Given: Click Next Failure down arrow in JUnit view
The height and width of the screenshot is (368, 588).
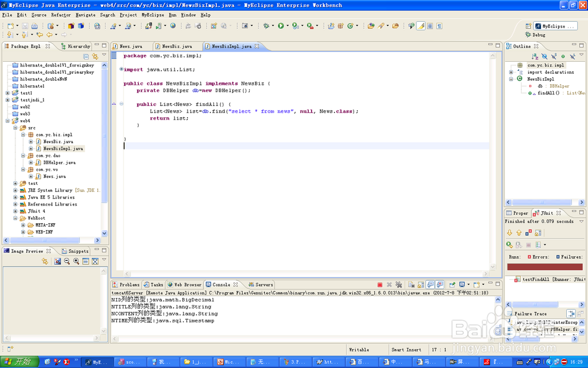Looking at the screenshot, I should coord(509,233).
